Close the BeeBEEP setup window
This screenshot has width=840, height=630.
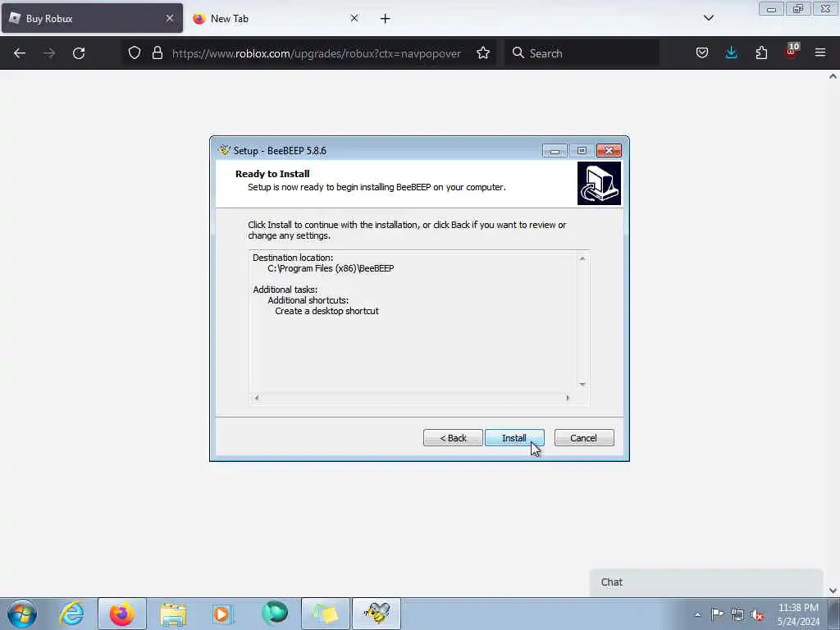pos(609,151)
